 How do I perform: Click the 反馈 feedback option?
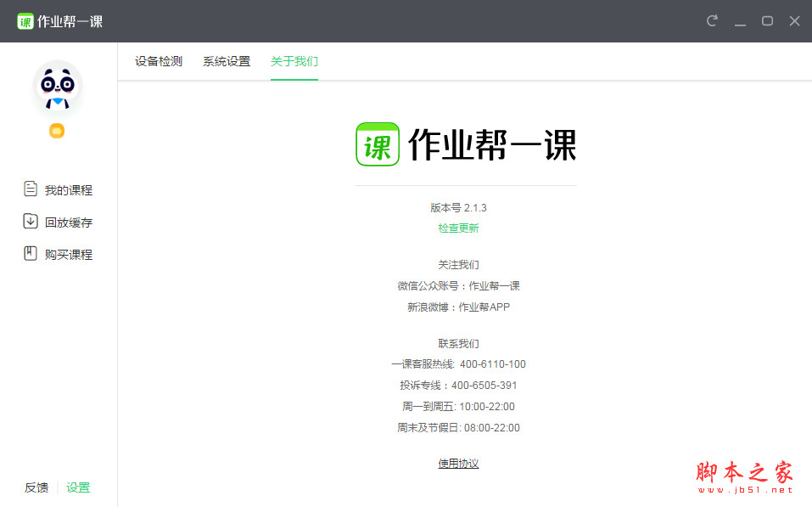click(35, 487)
